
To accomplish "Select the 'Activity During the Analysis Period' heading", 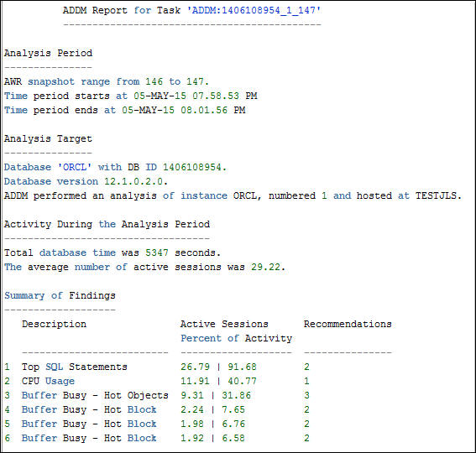I will pos(107,224).
